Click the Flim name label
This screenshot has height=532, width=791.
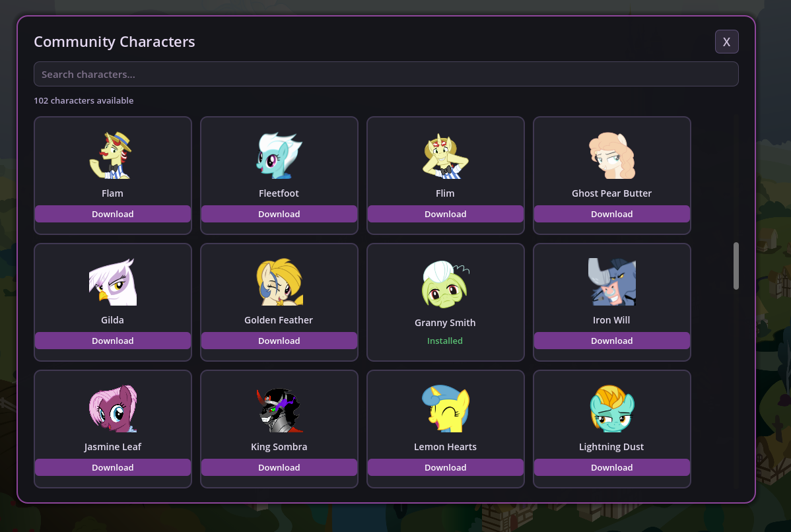445,193
